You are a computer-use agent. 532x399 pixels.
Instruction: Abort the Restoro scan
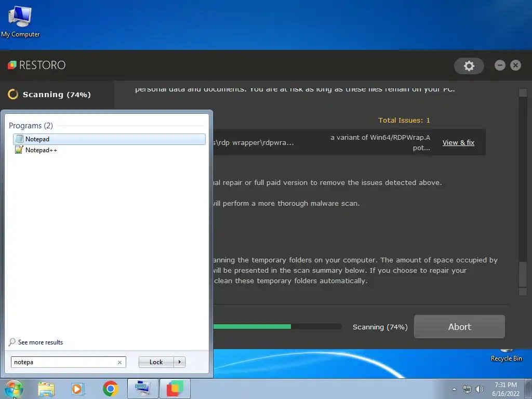[459, 326]
